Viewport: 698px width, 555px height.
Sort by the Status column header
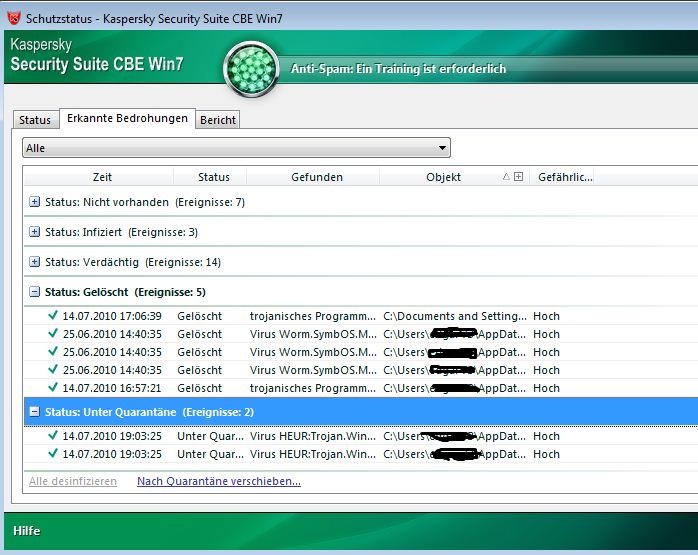[214, 177]
